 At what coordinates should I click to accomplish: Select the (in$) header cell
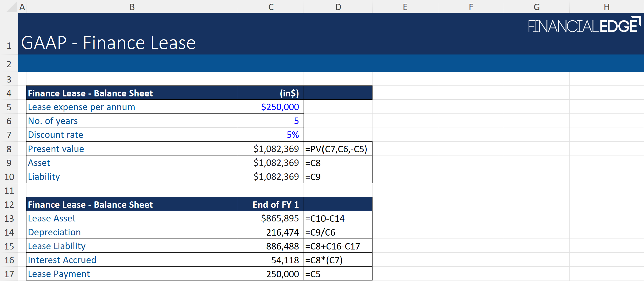[271, 93]
